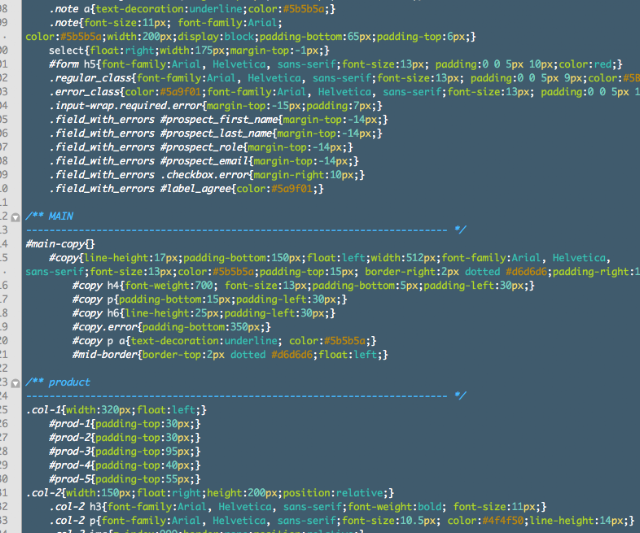Viewport: 640px width, 533px height.
Task: Click the '#copy h4' selector
Action: [98, 286]
